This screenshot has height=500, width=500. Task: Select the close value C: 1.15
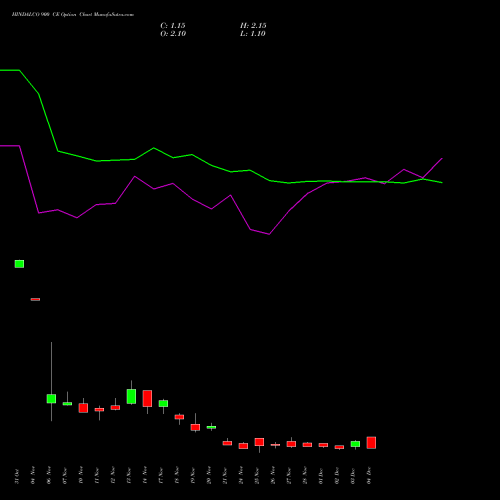coord(173,26)
